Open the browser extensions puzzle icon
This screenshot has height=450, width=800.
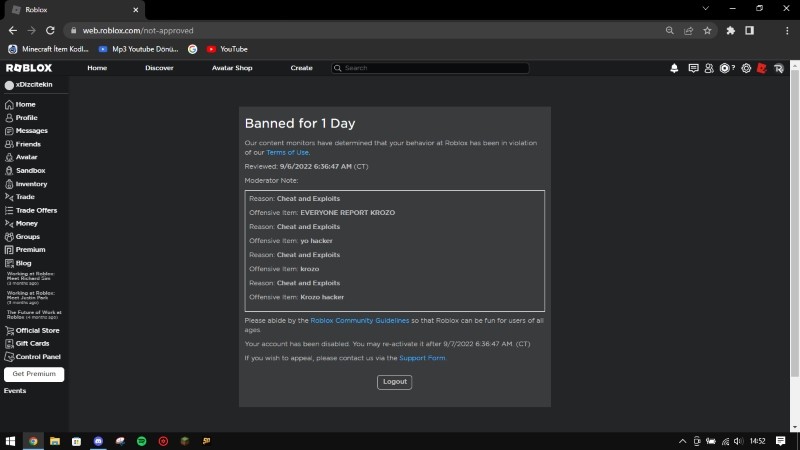(x=731, y=31)
